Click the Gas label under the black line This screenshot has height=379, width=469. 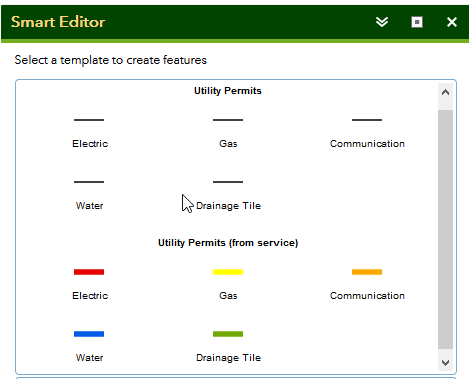coord(228,144)
